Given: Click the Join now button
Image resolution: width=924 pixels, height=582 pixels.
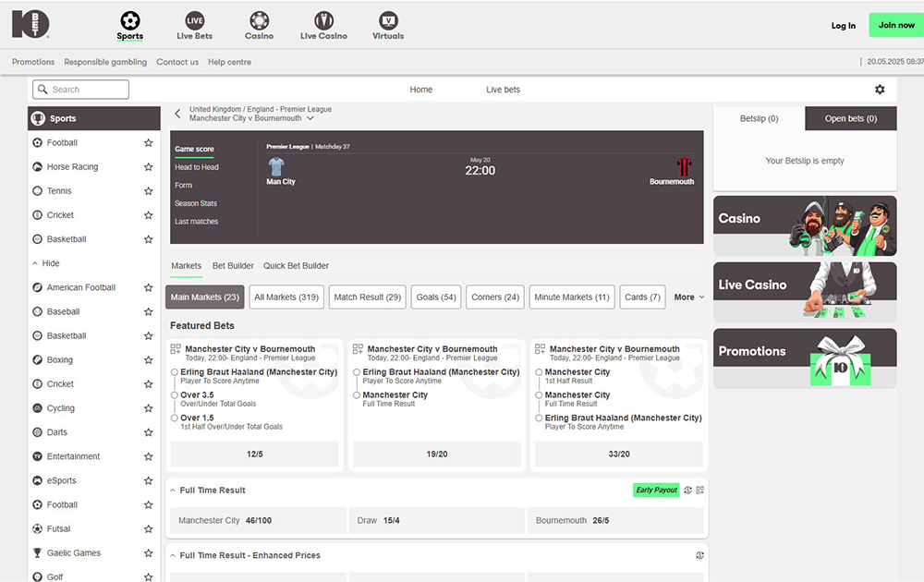Looking at the screenshot, I should (896, 25).
